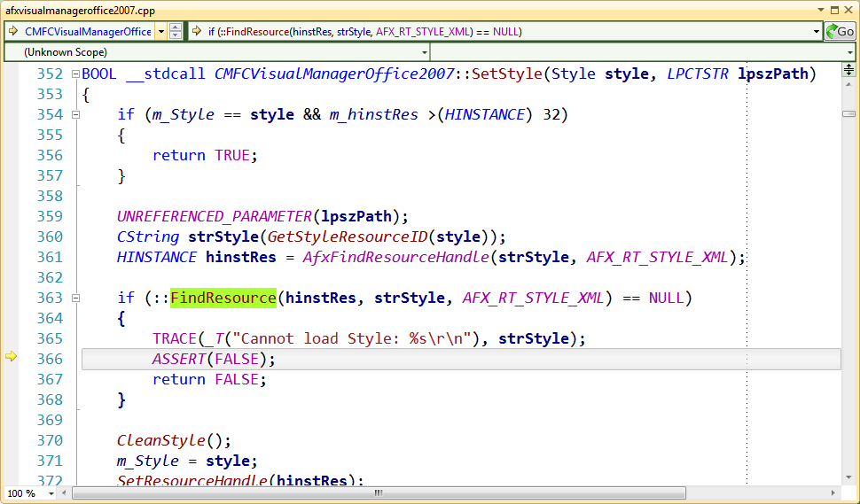Open the CMFCVisualManagerOffice class dropdown
Image resolution: width=860 pixels, height=504 pixels.
pos(160,32)
